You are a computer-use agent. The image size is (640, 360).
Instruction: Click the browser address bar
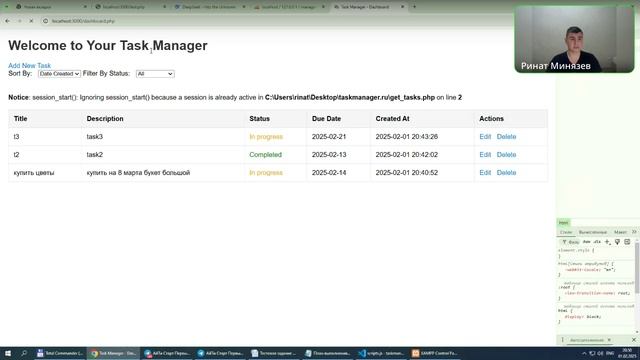tap(269, 21)
